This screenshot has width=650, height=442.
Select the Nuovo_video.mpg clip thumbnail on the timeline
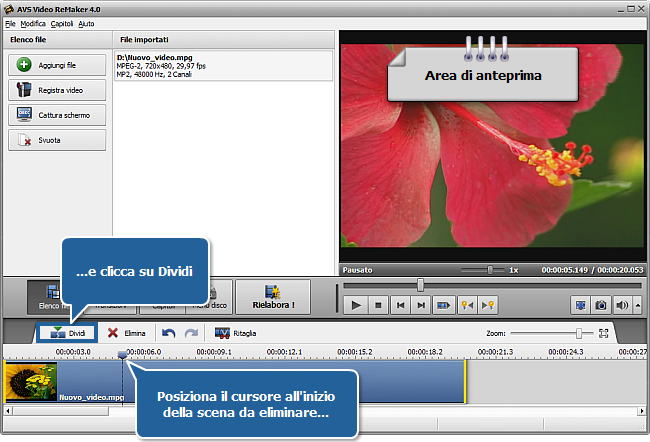(x=30, y=382)
